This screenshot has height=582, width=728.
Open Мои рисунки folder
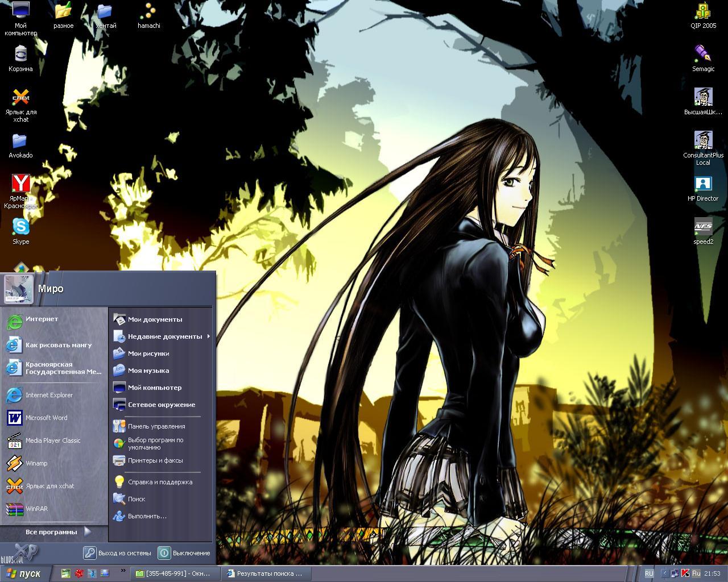point(162,354)
